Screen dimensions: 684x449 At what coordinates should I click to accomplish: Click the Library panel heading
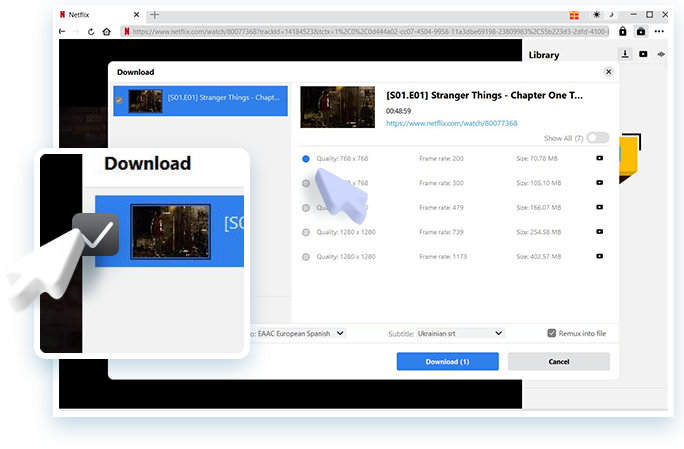(x=544, y=55)
